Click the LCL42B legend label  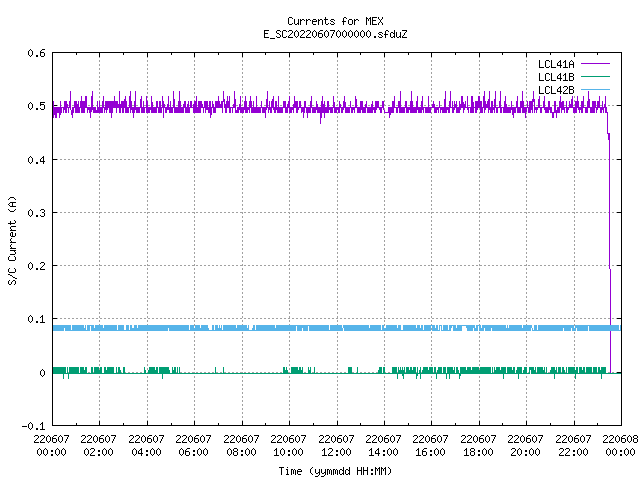[556, 90]
